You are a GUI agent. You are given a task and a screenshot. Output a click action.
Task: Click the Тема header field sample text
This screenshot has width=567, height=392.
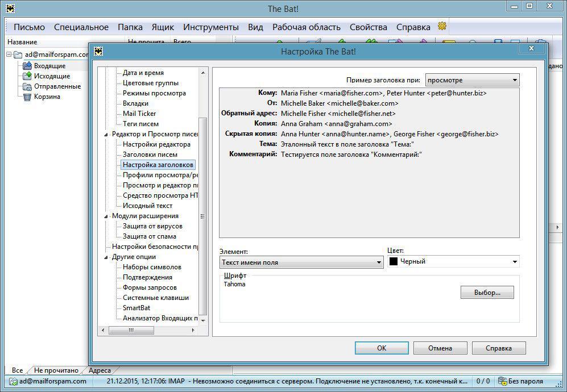click(x=347, y=144)
